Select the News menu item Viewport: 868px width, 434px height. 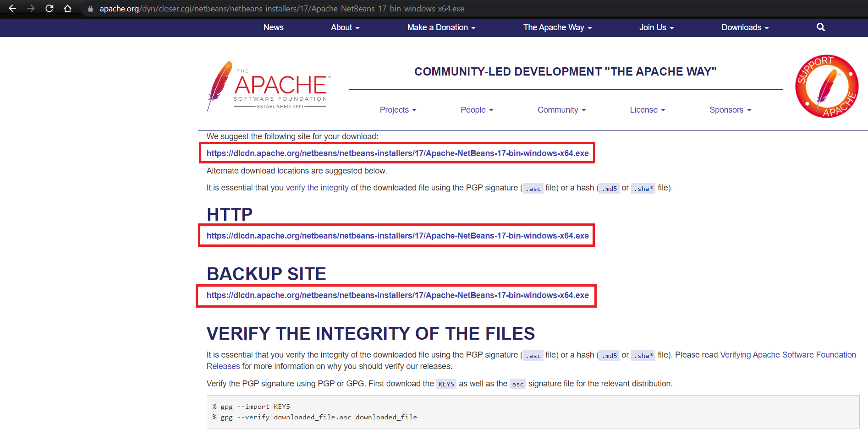tap(273, 27)
